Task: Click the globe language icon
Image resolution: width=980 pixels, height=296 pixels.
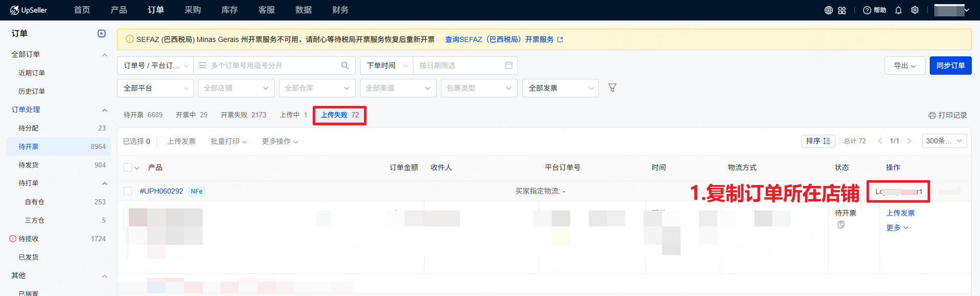Action: pos(828,10)
